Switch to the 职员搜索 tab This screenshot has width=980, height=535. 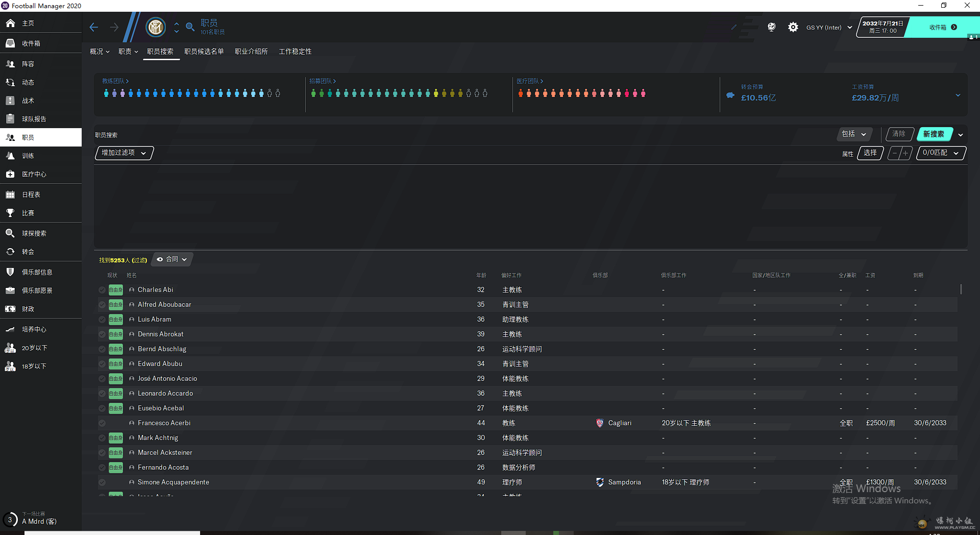point(160,52)
